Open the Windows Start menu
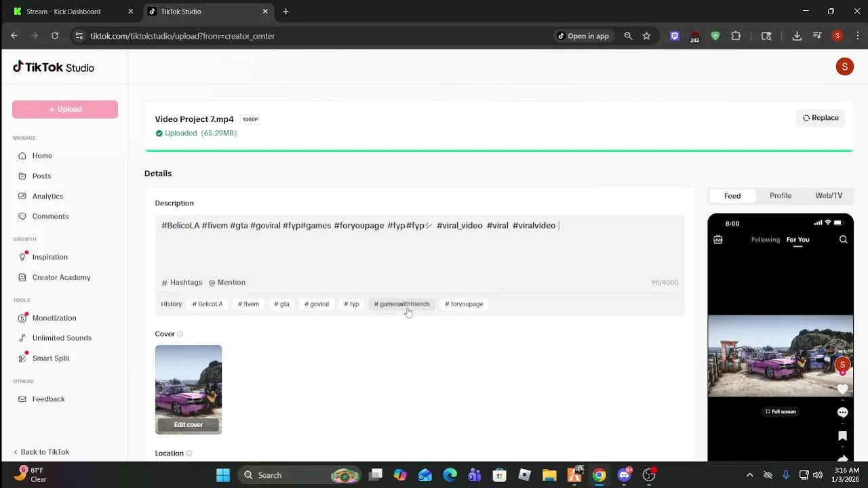This screenshot has width=868, height=488. coord(223,475)
